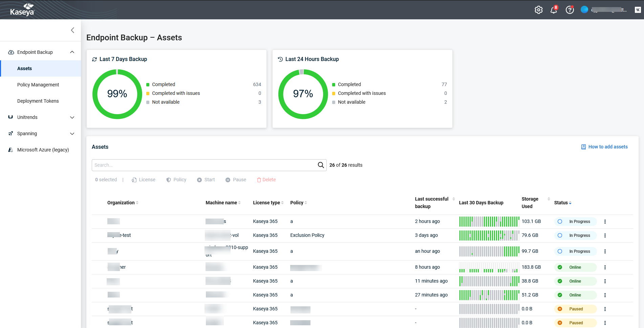The width and height of the screenshot is (644, 328).
Task: Open row menu for 38.8 GB asset
Action: [x=605, y=281]
